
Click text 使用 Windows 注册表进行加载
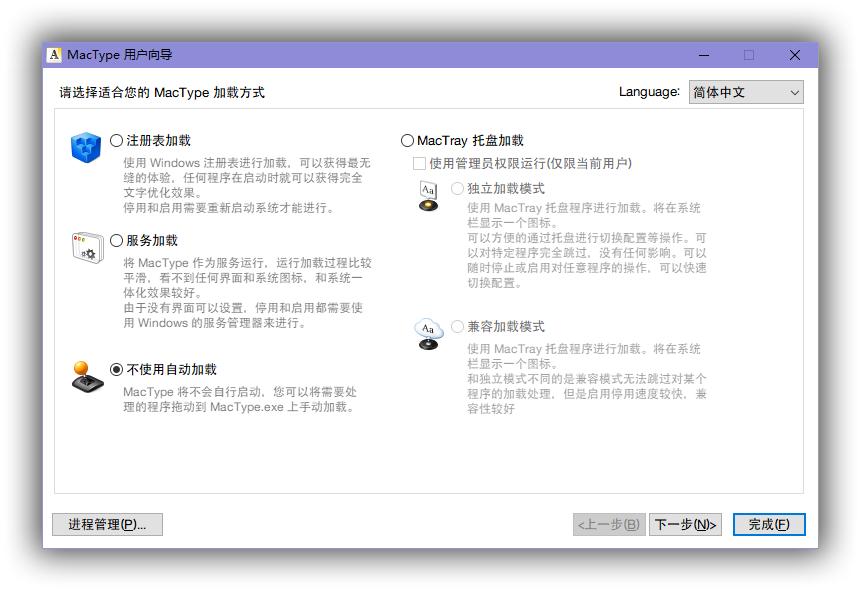pos(205,163)
